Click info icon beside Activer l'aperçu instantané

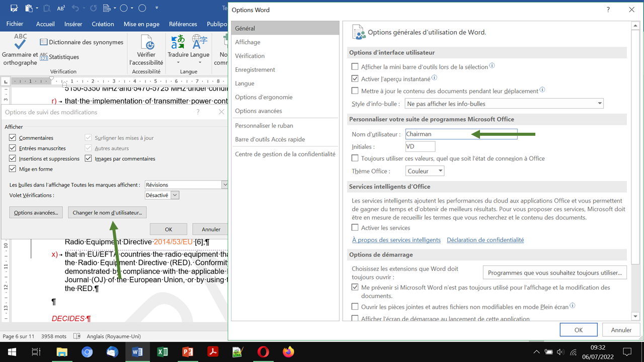[434, 78]
